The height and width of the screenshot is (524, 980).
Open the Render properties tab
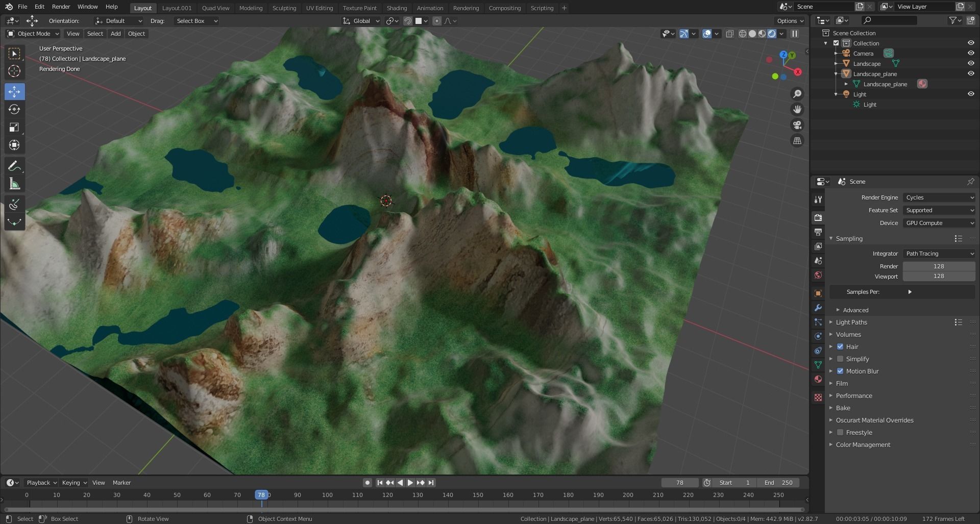pyautogui.click(x=818, y=218)
